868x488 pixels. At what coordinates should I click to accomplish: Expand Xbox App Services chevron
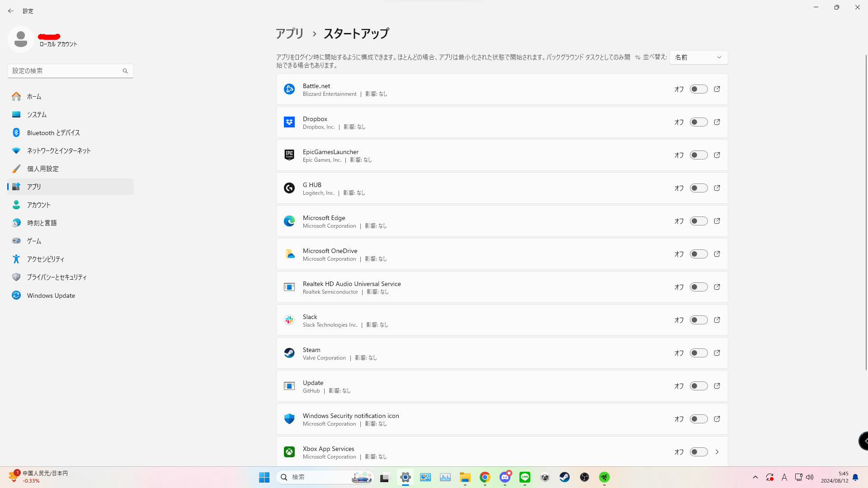(x=717, y=452)
